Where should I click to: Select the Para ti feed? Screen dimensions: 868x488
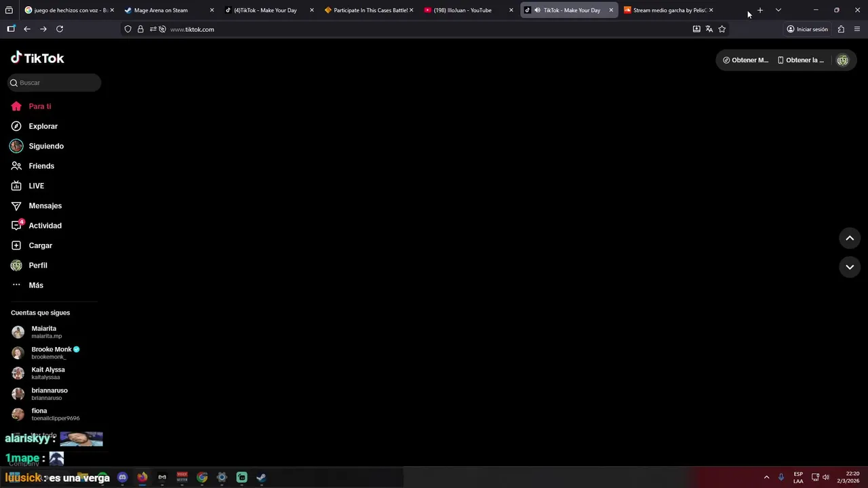(x=31, y=106)
